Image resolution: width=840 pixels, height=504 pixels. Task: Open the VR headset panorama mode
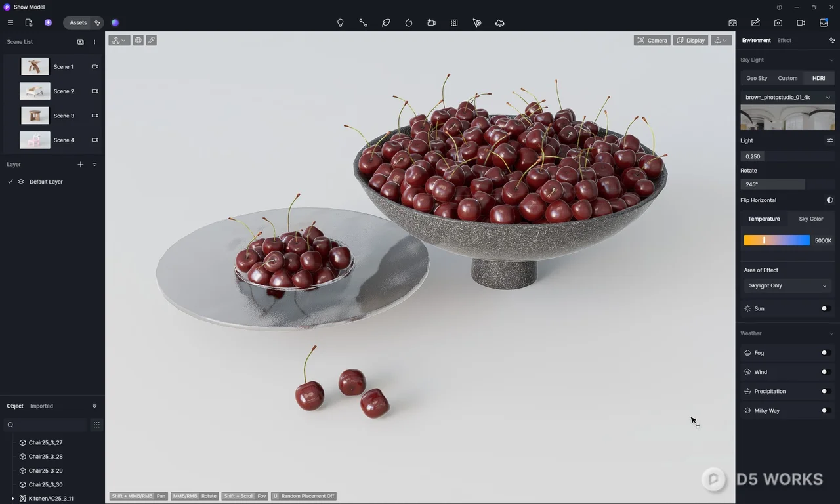click(x=732, y=22)
